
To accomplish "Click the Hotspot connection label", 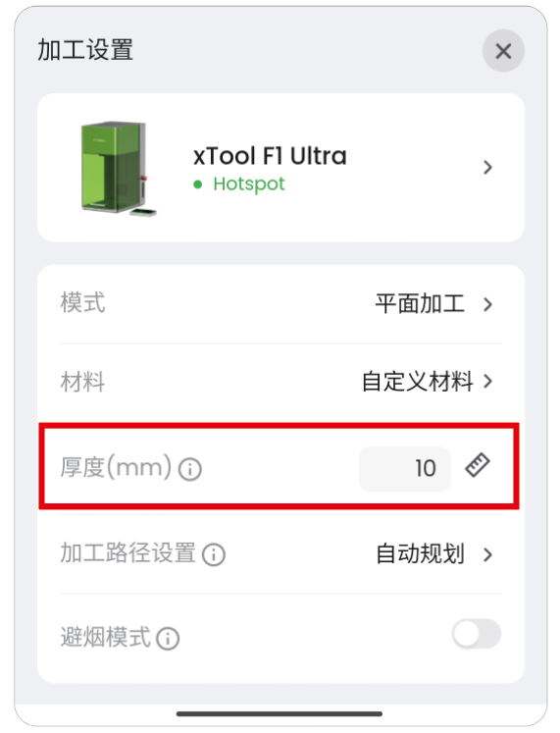I will (x=249, y=184).
